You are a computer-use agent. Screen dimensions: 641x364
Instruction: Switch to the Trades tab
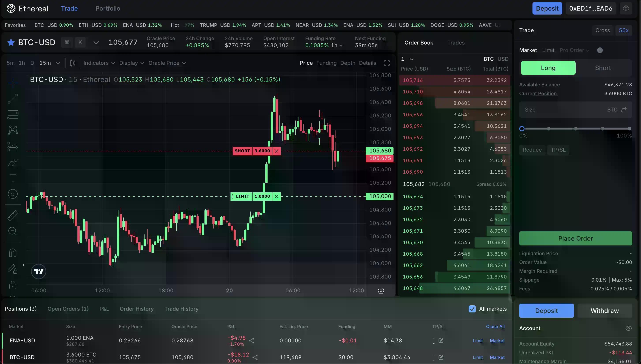pos(456,43)
